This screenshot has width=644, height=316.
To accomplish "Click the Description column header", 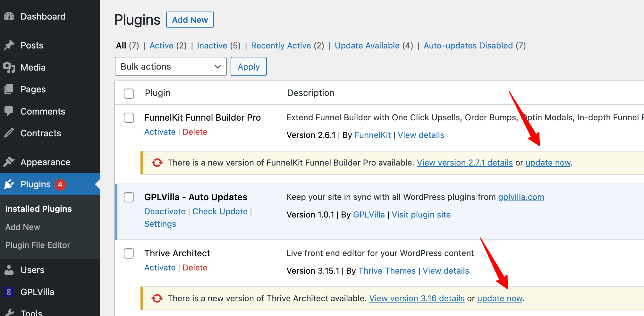I will pos(310,93).
